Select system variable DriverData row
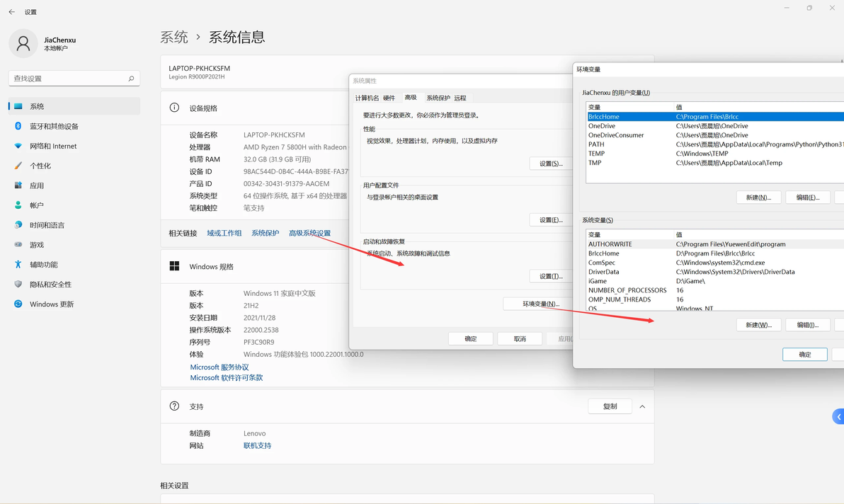 pyautogui.click(x=715, y=272)
